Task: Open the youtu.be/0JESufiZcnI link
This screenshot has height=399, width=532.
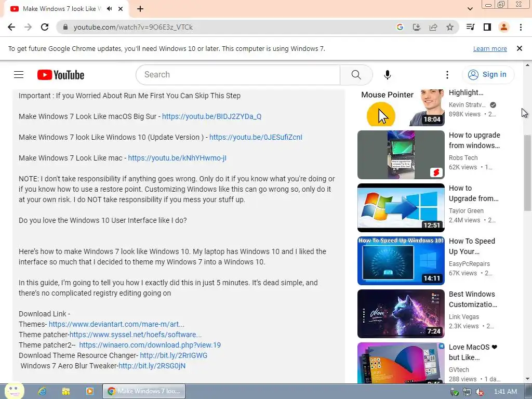Action: (x=256, y=137)
